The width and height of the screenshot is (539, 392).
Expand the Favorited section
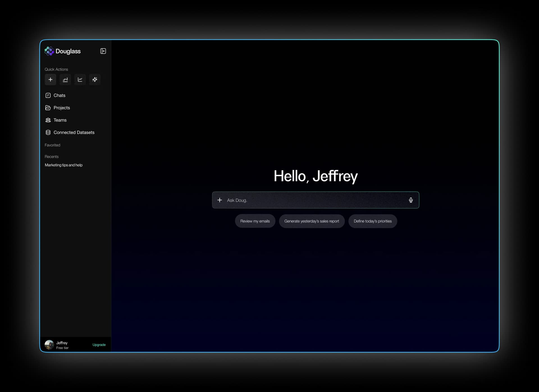point(52,145)
